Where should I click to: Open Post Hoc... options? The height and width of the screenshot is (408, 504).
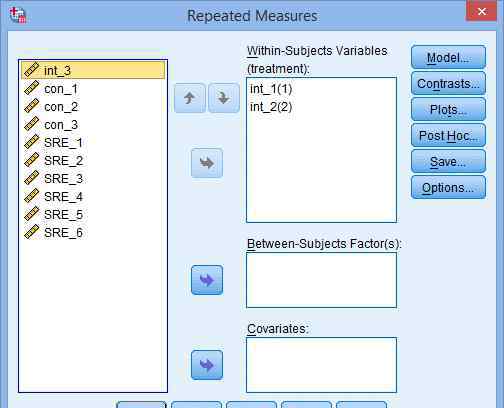click(448, 135)
